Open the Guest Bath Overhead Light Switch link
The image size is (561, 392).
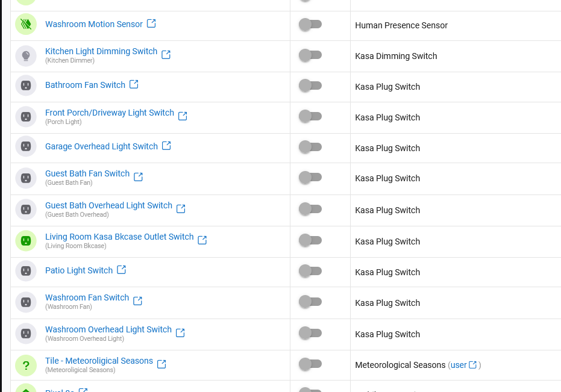tap(108, 205)
